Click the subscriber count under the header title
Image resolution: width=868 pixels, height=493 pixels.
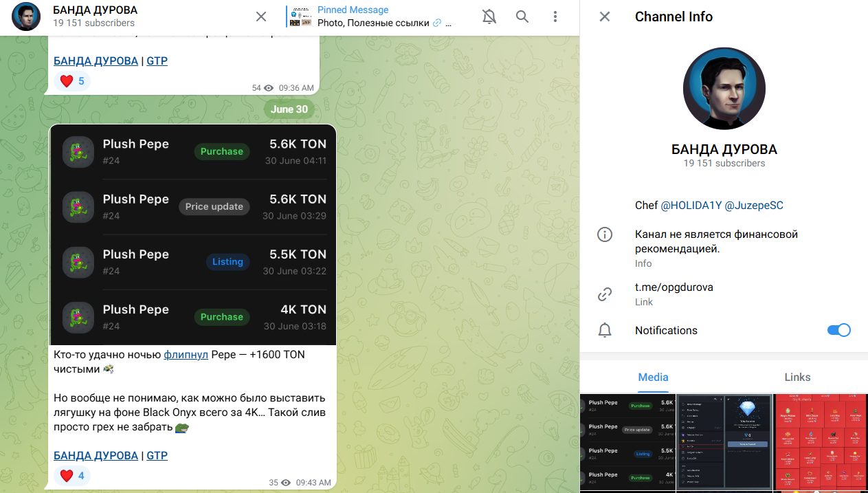(93, 23)
